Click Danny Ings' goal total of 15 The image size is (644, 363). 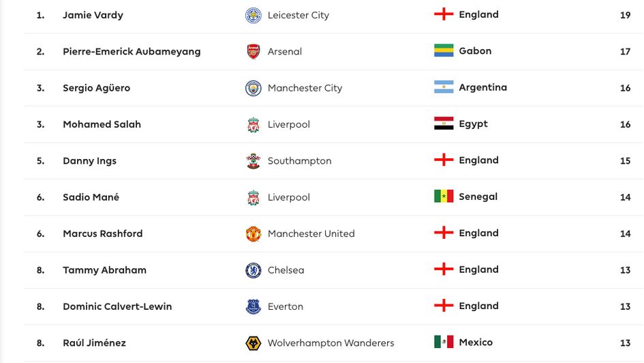625,160
